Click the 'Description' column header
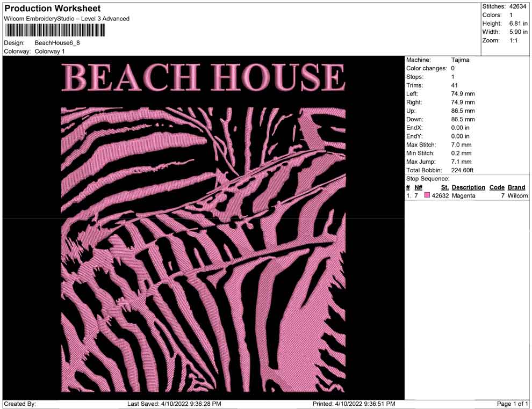The width and height of the screenshot is (532, 409). coord(468,187)
